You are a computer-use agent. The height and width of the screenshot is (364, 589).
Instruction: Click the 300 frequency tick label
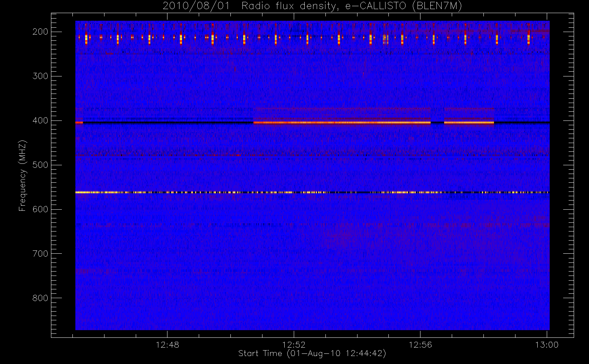click(x=40, y=76)
